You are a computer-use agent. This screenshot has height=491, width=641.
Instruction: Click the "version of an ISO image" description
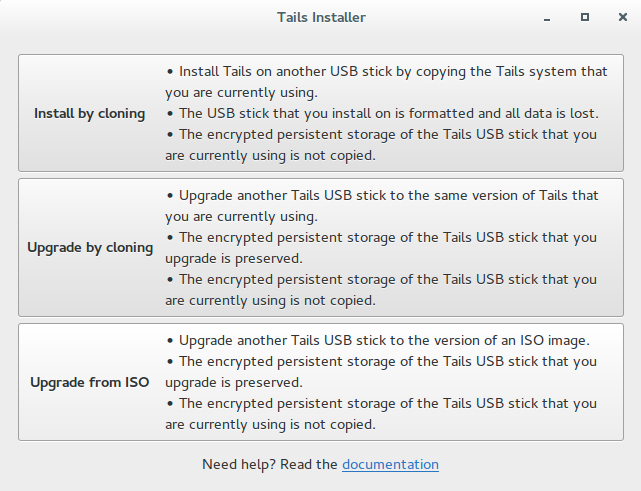(385, 340)
